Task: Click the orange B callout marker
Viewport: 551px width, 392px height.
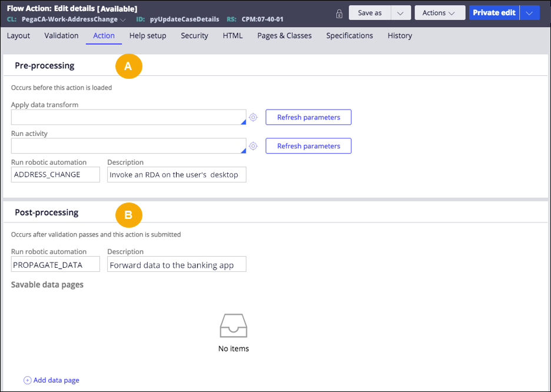Action: point(128,215)
